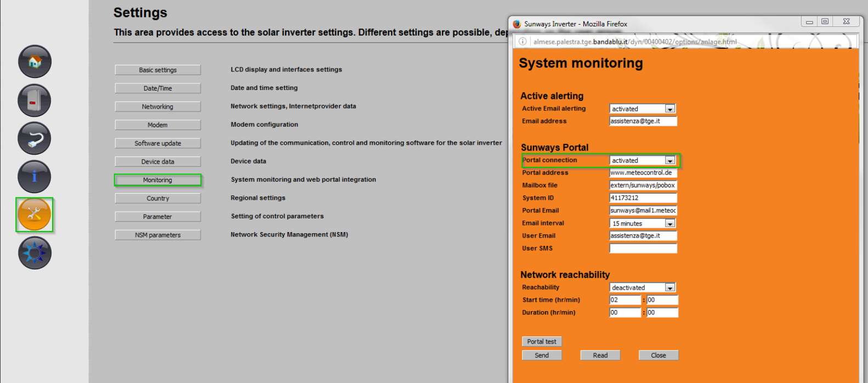Click the 'Sunways Portal' section heading
868x383 pixels.
554,148
